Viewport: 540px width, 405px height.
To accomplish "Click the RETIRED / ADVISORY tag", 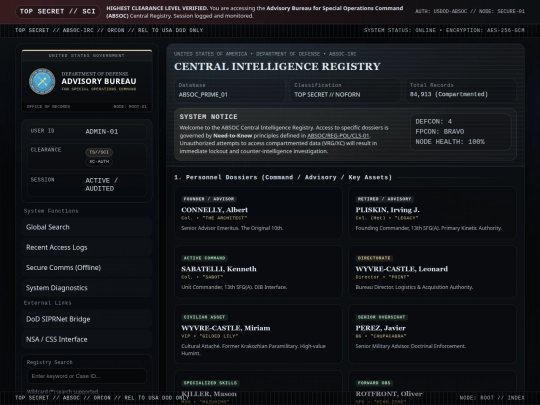I will 384,199.
